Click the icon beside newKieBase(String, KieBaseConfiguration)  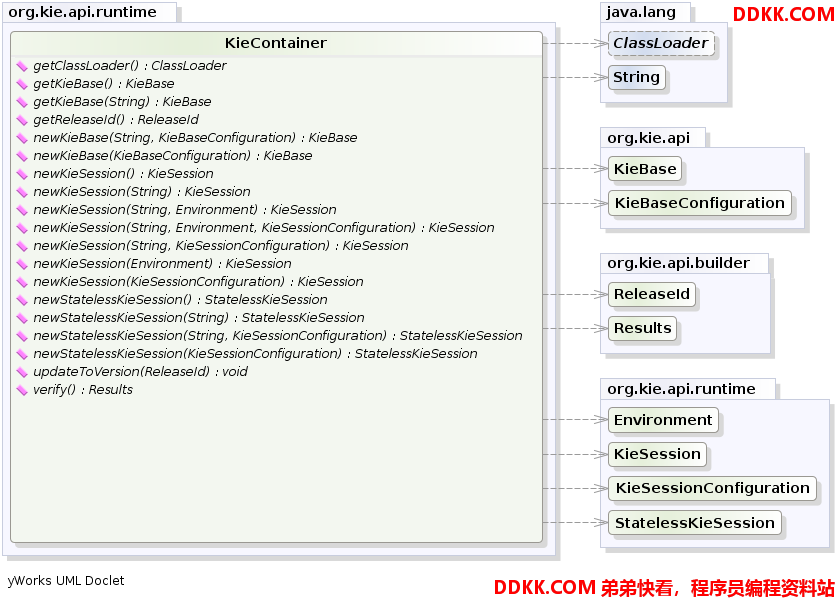(22, 138)
